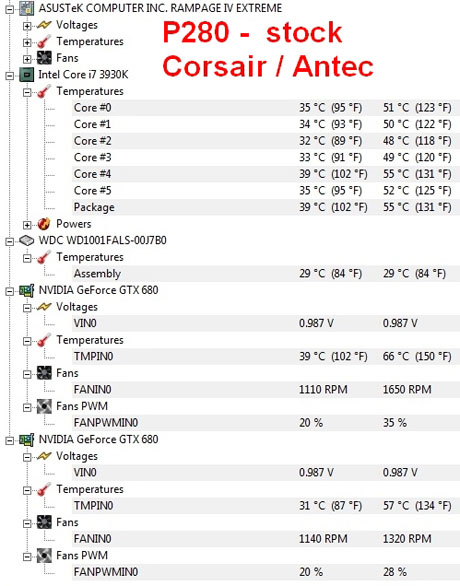
Task: Select the last FANPWMIN0 28 % row
Action: (x=266, y=572)
